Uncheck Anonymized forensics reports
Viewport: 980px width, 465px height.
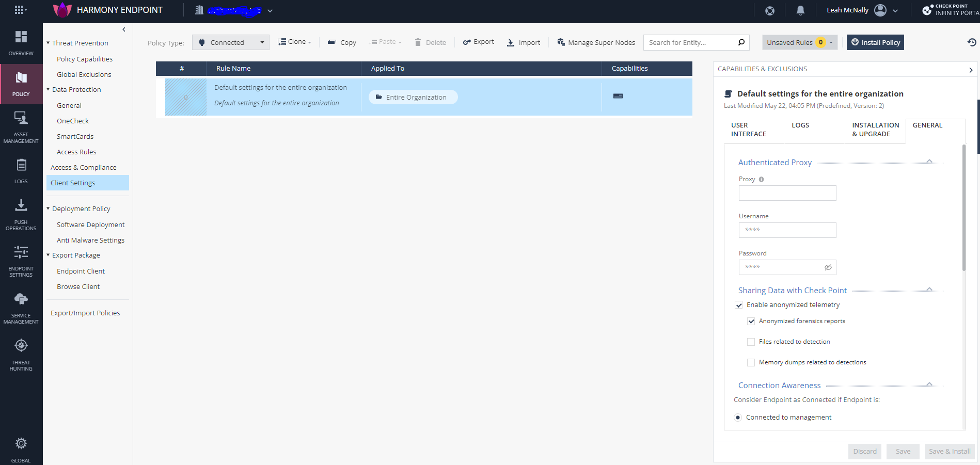click(751, 321)
